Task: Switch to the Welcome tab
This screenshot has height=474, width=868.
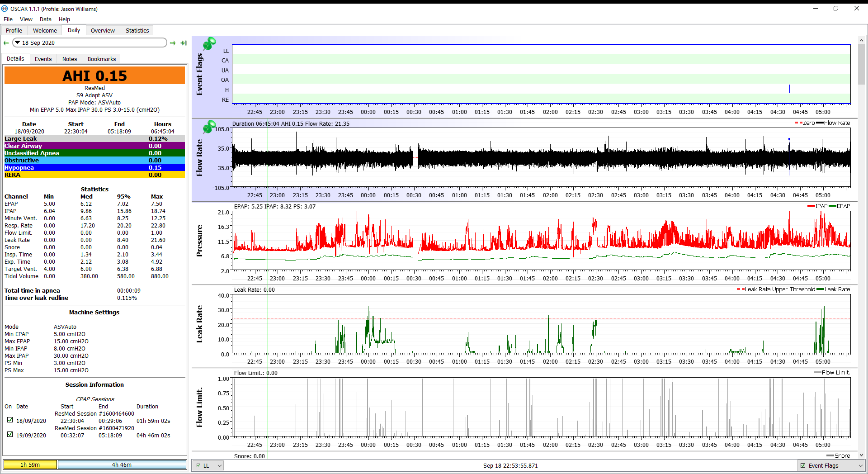Action: click(45, 30)
